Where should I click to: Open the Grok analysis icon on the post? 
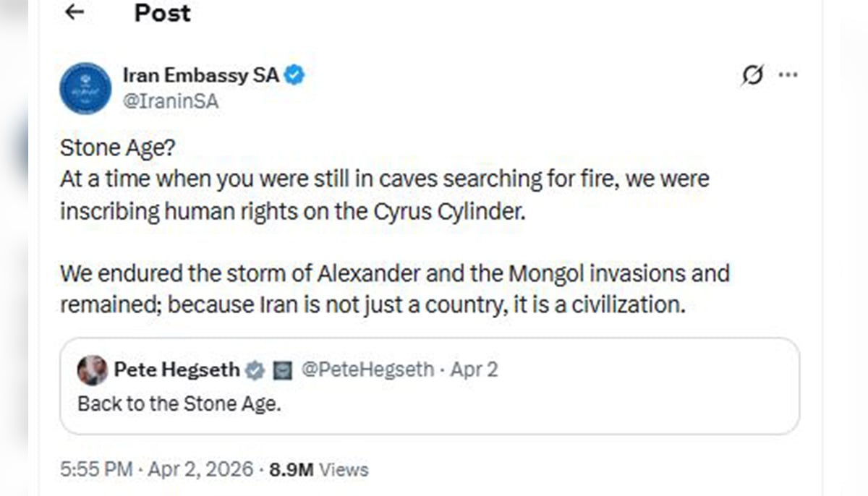click(x=752, y=74)
